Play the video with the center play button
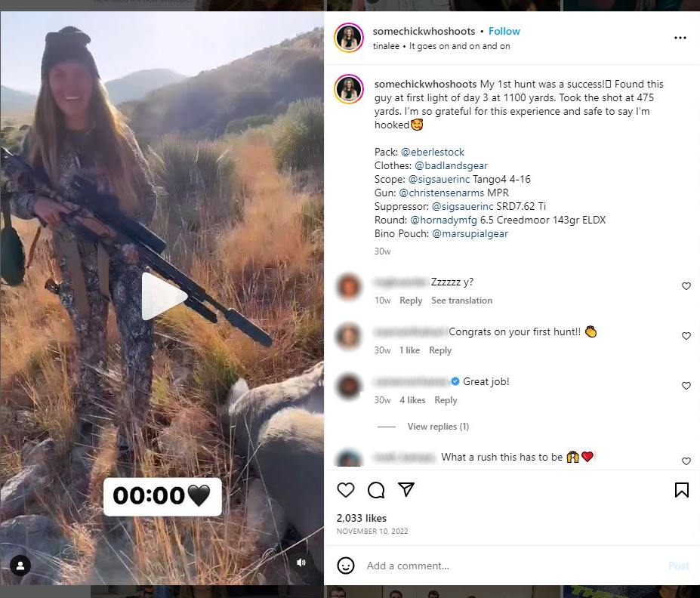 coord(161,296)
